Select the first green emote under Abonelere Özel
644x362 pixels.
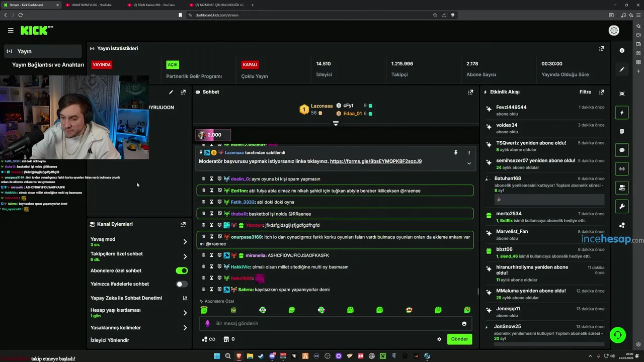(x=204, y=310)
